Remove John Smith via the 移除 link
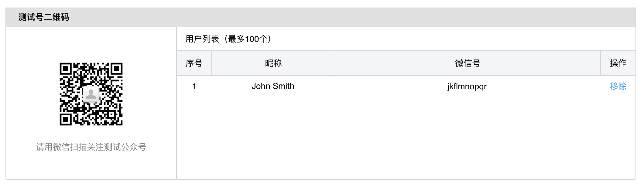Screen dimensions: 644x187 (x=618, y=87)
